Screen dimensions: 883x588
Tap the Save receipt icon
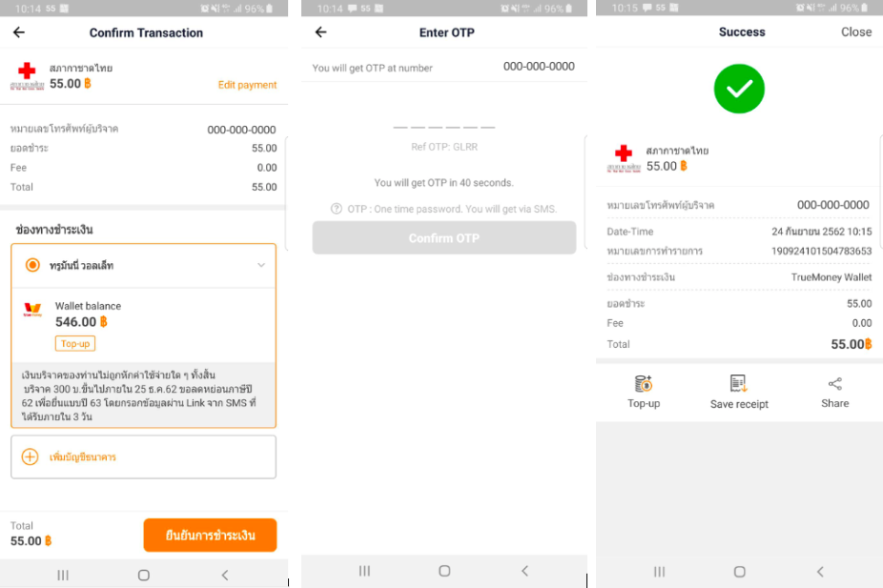coord(738,384)
